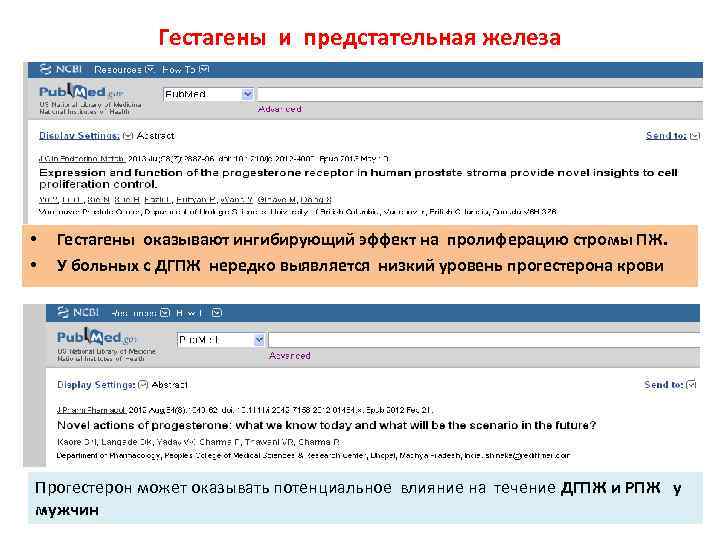Viewport: 720px width, 540px height.
Task: Click the upper PubMed logo
Action: pos(82,91)
